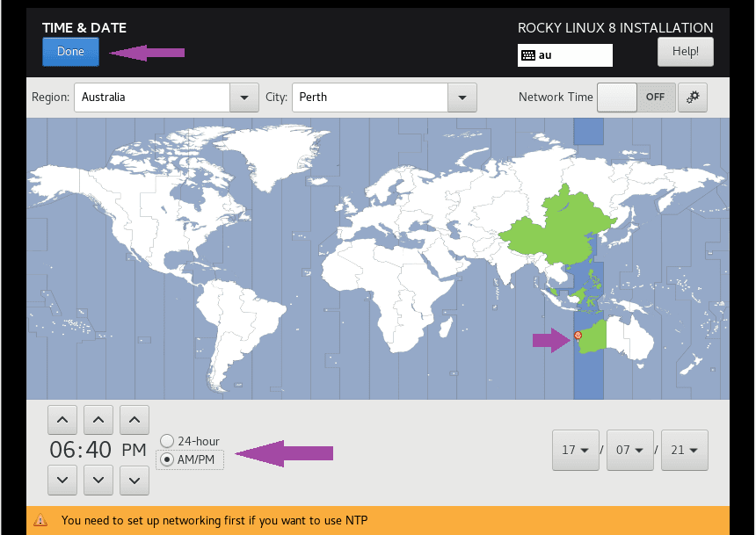
Task: Click the NTP networking warning message
Action: (214, 521)
